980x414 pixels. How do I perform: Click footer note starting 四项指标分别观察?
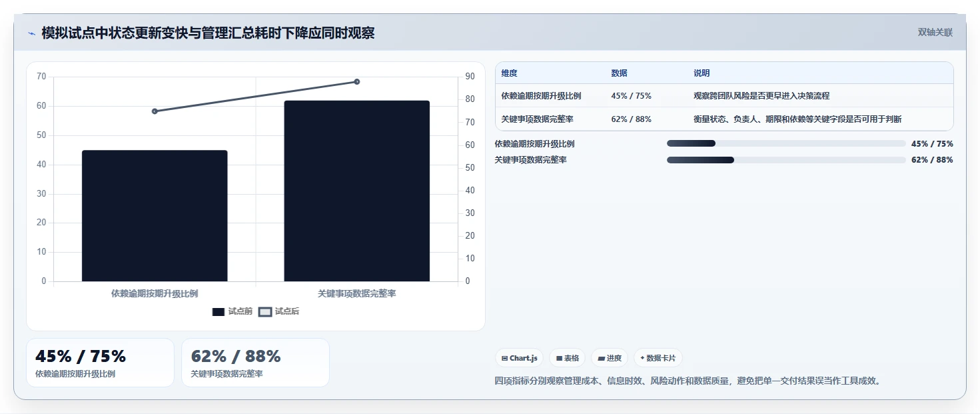pyautogui.click(x=688, y=381)
